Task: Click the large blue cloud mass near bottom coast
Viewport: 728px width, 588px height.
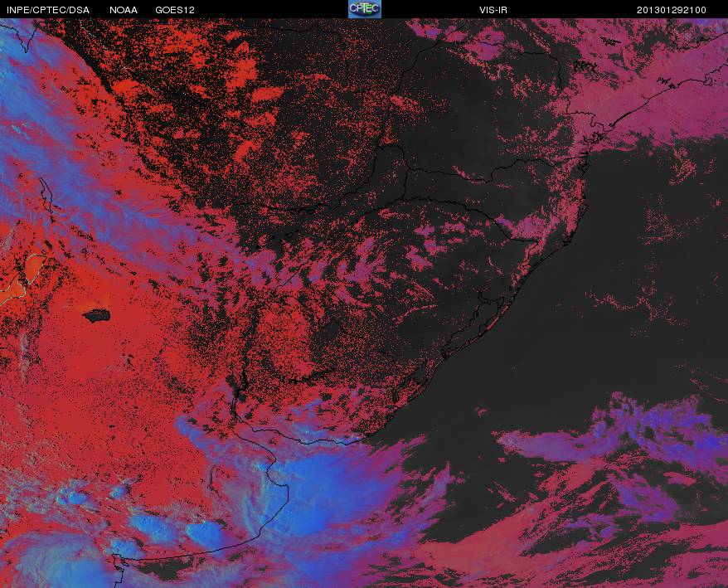Action: coord(325,493)
